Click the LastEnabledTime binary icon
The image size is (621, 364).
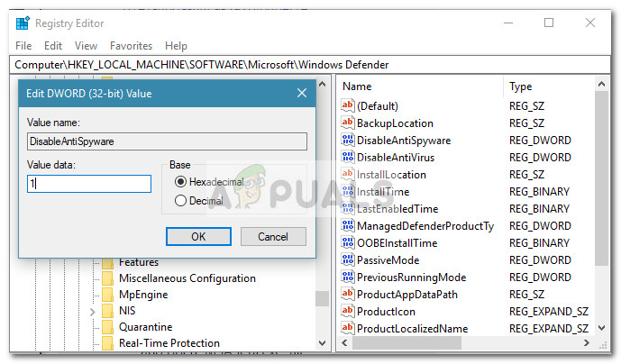pyautogui.click(x=347, y=208)
